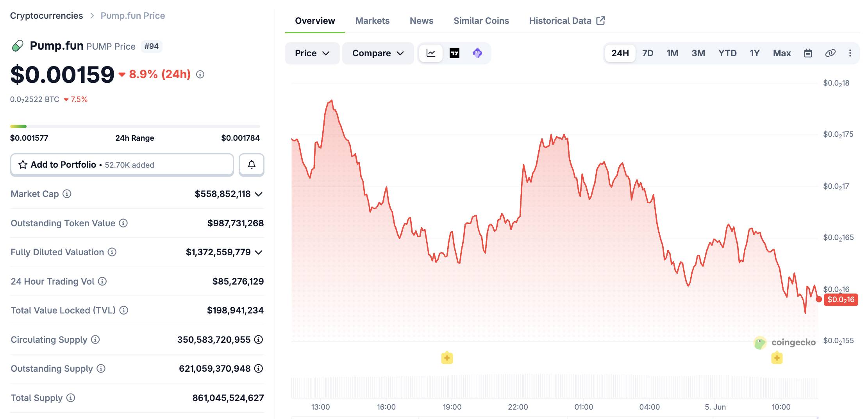Screen dimensions: 868x419
Task: Open the Overview tab
Action: [315, 21]
